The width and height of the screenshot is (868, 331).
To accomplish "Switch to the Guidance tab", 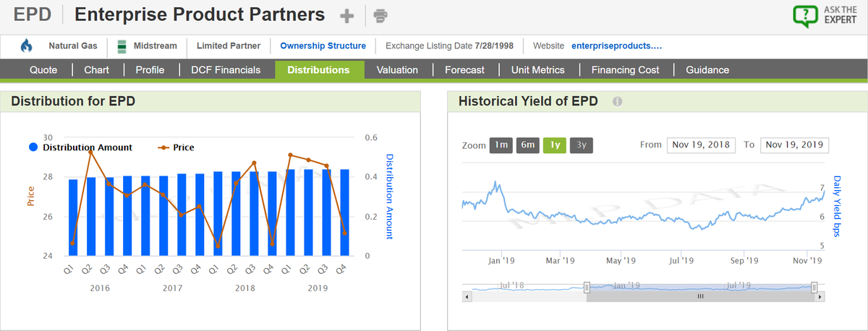I will coord(707,70).
